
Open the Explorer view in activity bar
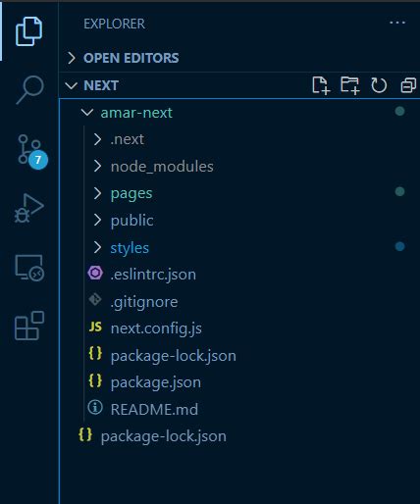coord(28,31)
